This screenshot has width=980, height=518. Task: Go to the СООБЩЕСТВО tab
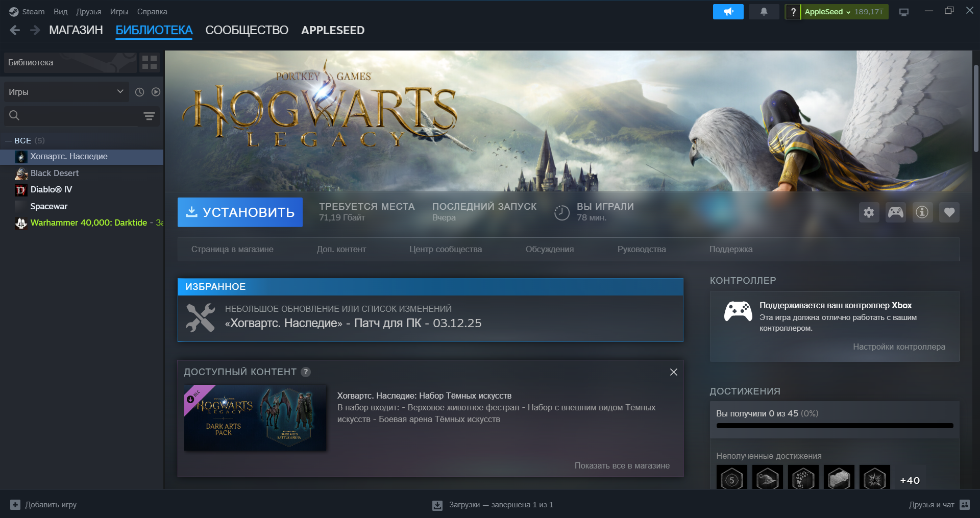247,31
